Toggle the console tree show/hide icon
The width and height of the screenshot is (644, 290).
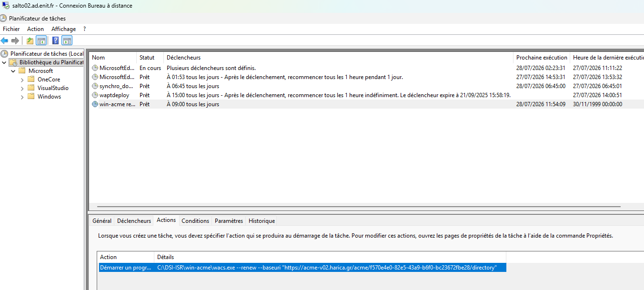41,40
